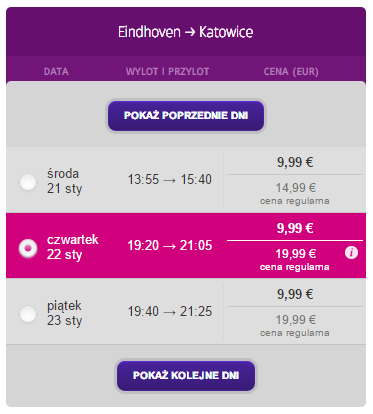Click the 14,99 € regular price

coord(295,188)
